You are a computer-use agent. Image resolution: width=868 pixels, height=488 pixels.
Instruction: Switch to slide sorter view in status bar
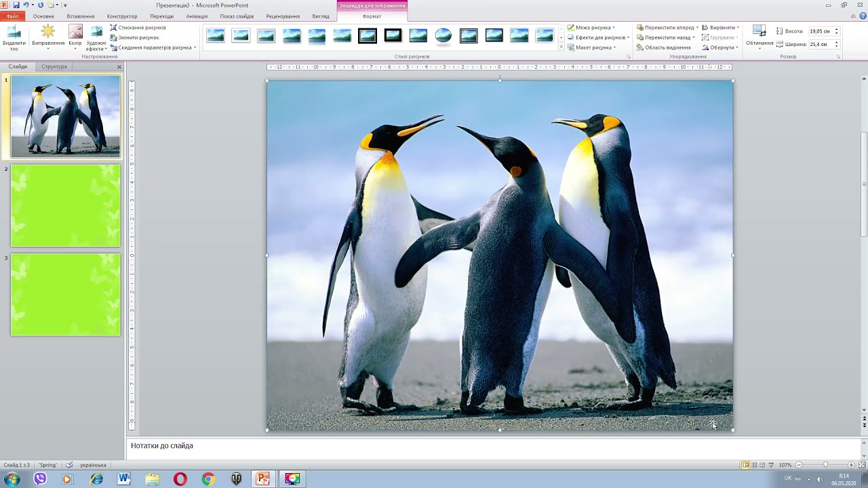[x=754, y=465]
